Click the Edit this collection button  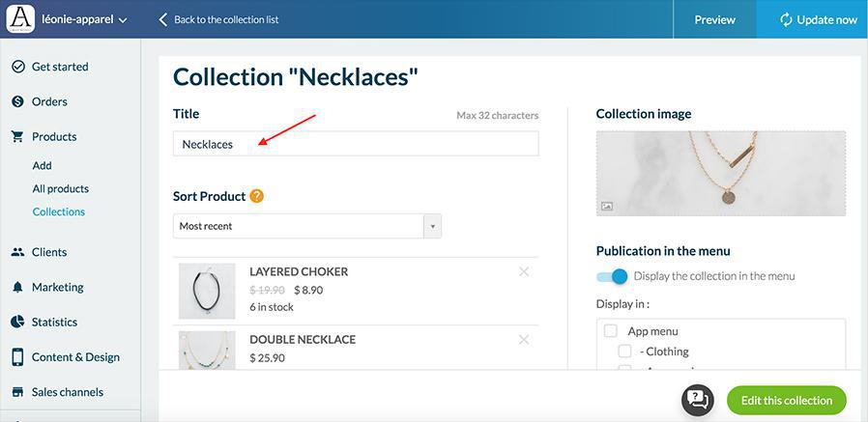click(x=786, y=401)
